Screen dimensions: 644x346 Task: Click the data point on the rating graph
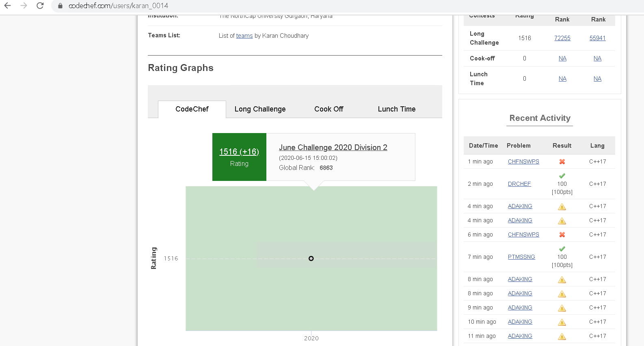(x=311, y=258)
